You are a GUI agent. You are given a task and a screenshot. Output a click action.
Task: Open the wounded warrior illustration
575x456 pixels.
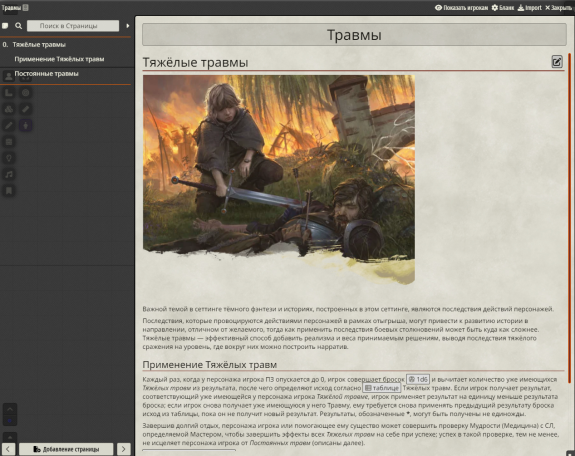point(279,180)
